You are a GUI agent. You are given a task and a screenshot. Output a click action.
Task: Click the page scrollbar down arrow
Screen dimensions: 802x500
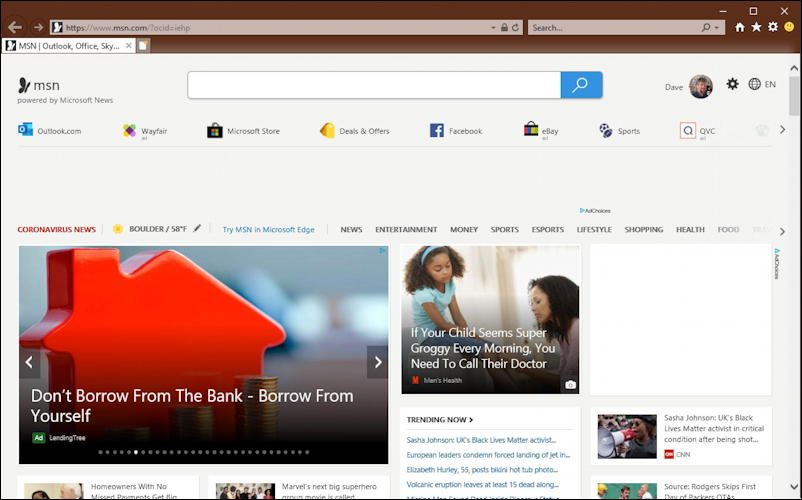click(794, 487)
